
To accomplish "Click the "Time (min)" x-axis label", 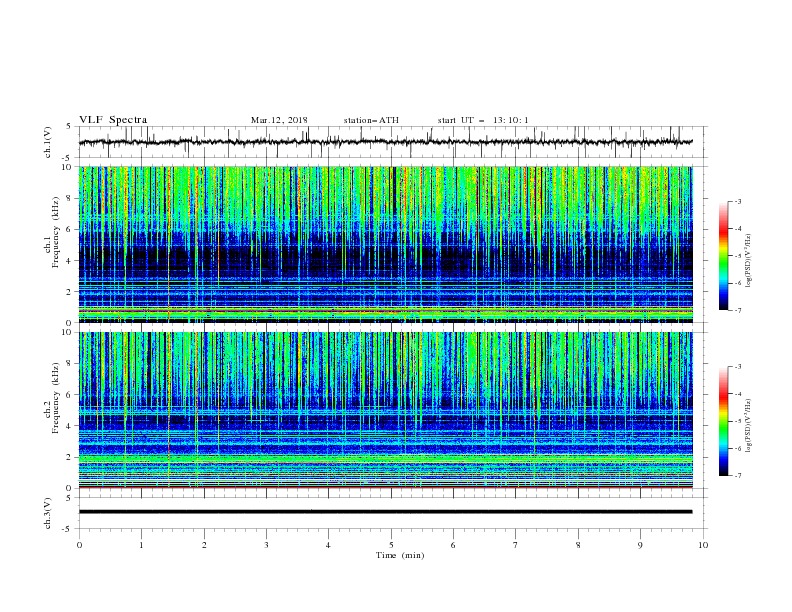I will [400, 555].
